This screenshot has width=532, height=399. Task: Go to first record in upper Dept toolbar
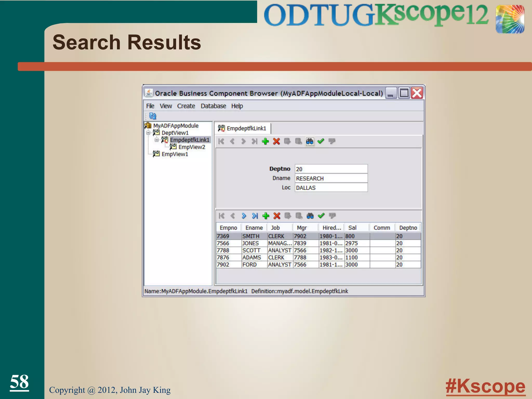(x=221, y=141)
